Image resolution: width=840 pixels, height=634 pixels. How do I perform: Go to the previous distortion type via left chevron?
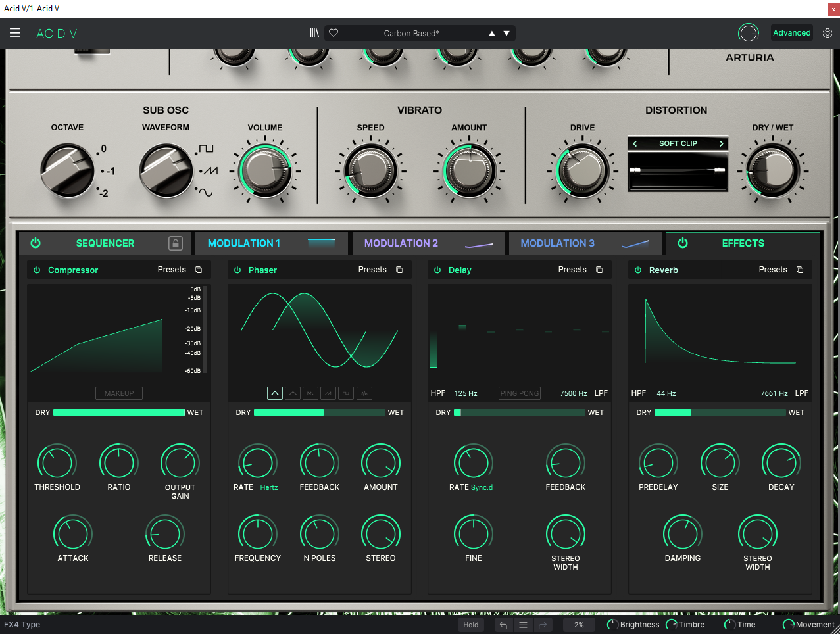tap(634, 143)
